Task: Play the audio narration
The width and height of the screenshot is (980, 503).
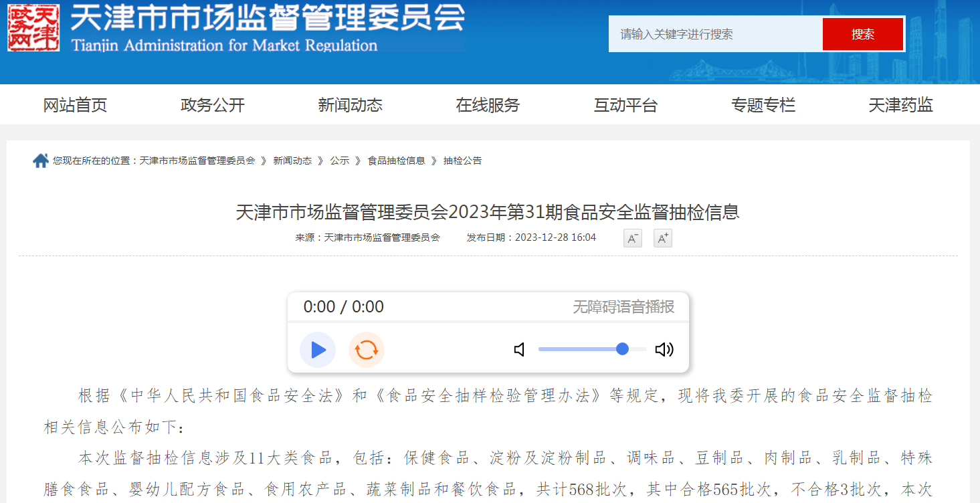Action: click(x=318, y=350)
